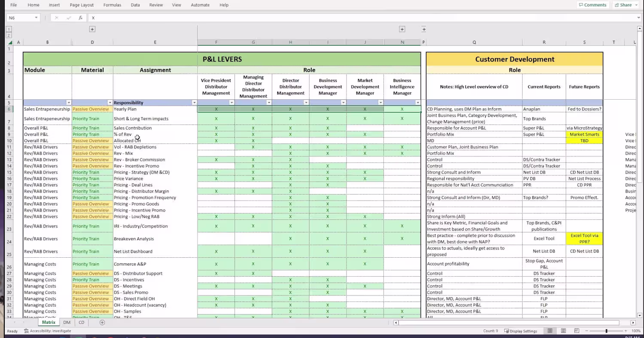Select the 'Anaplan' cell in Current Reports

544,109
